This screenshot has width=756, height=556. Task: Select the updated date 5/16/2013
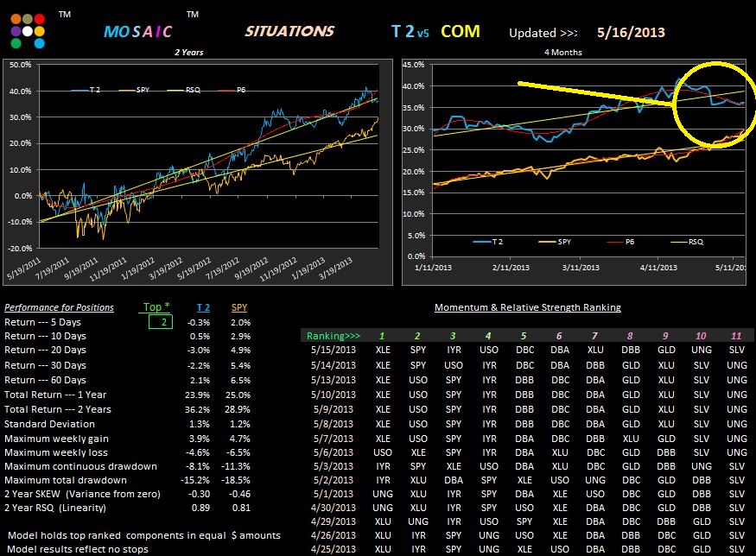[631, 32]
